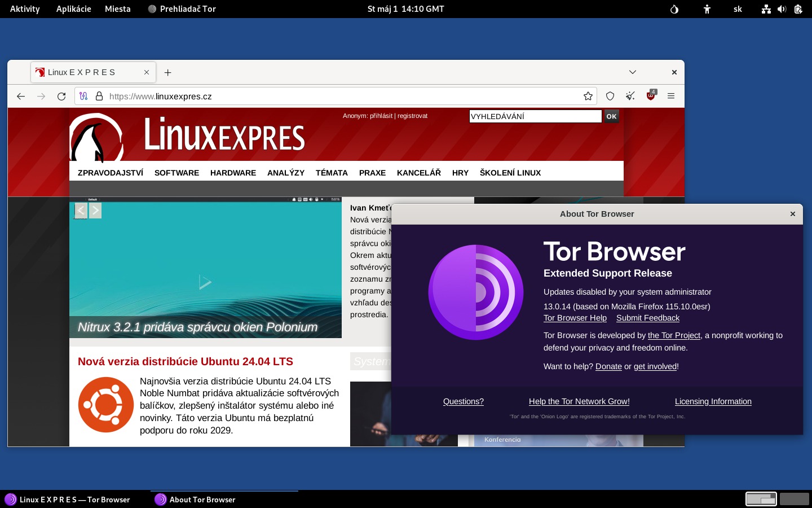Select the first workspace in switcher
The height and width of the screenshot is (508, 812).
(x=761, y=499)
